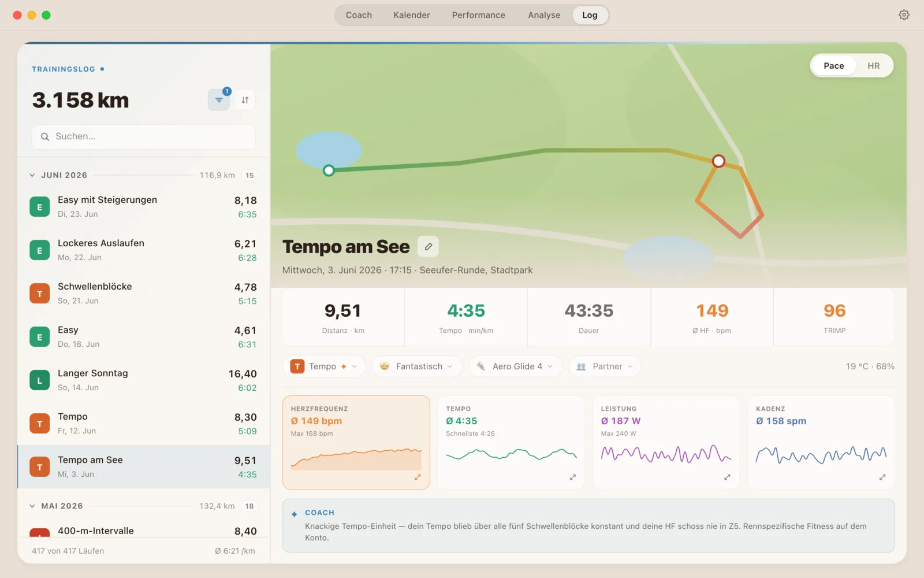
Task: Collapse the Mai 2026 section
Action: pos(32,506)
